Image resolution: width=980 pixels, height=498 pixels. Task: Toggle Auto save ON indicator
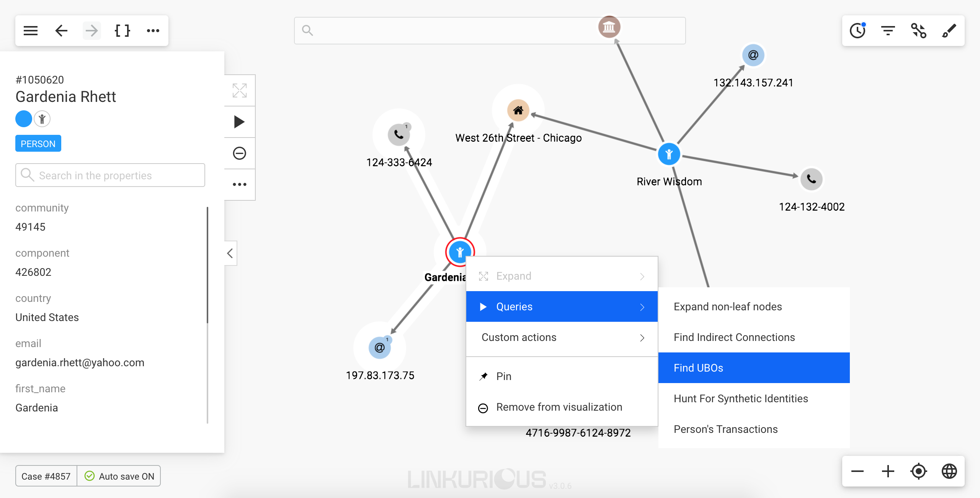click(x=119, y=476)
